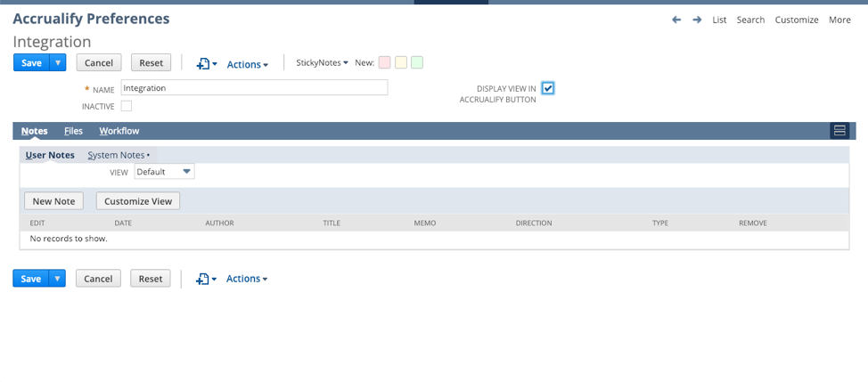Uncheck Display View in Accrualify Button
The image size is (868, 382).
(x=547, y=88)
